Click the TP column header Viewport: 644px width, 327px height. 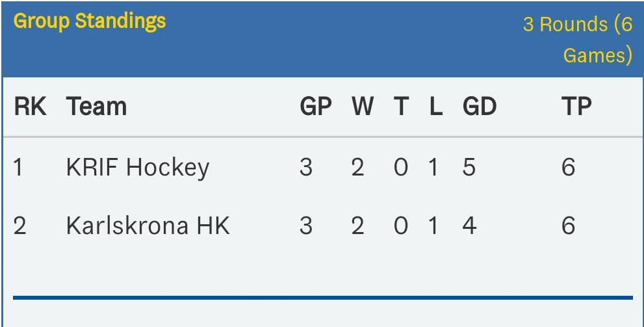click(x=576, y=107)
